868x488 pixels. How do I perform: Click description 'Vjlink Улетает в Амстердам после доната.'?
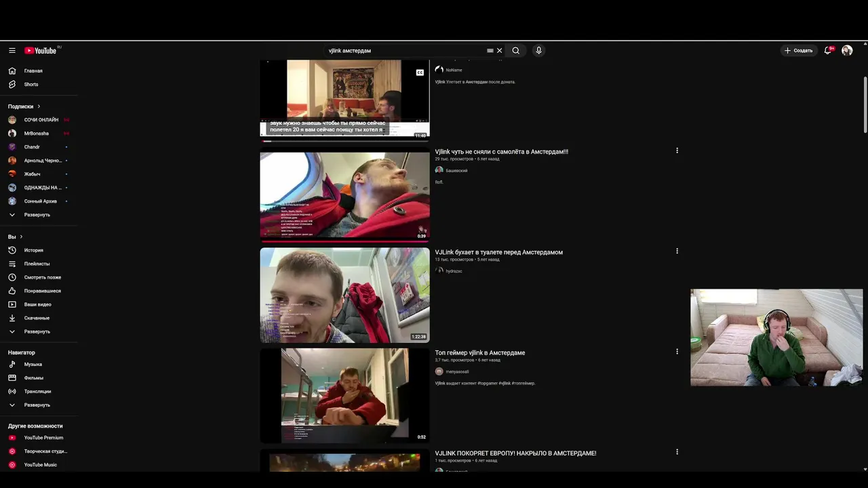tap(475, 82)
